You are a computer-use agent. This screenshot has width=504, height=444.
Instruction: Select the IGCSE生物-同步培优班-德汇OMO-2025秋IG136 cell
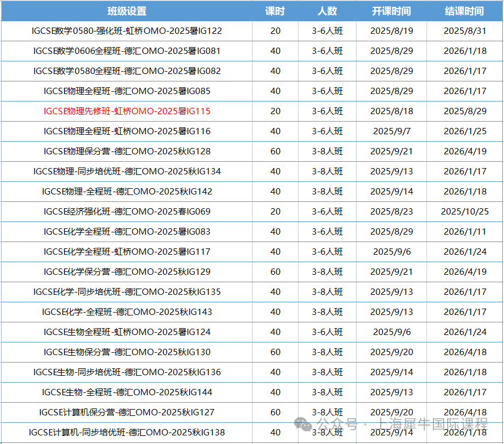coord(127,372)
